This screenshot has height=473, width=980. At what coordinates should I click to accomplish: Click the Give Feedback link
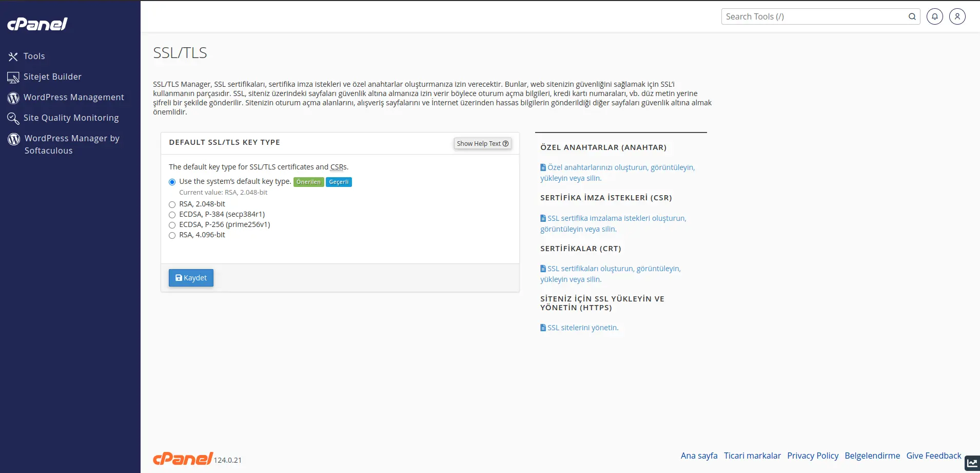pyautogui.click(x=934, y=456)
